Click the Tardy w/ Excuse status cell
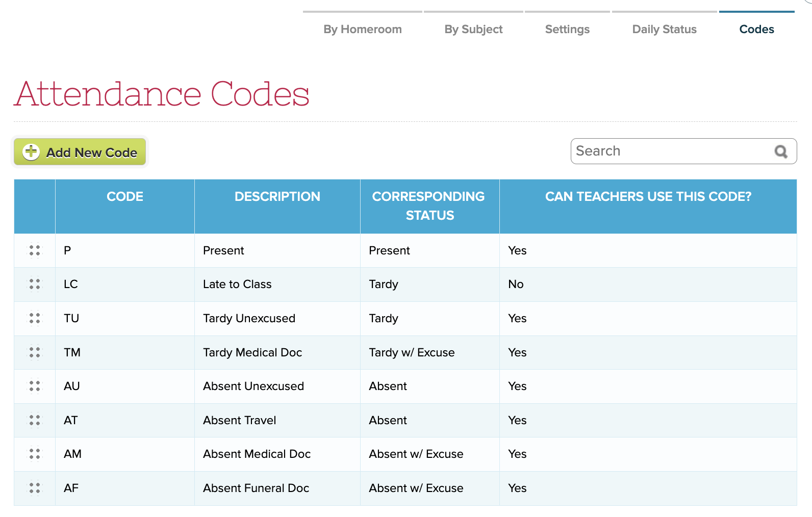This screenshot has height=517, width=812. tap(412, 352)
